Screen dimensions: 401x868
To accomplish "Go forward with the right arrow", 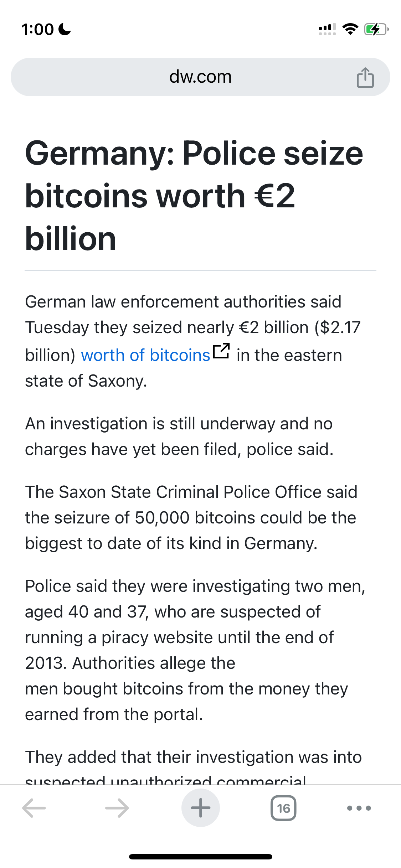I will (117, 808).
